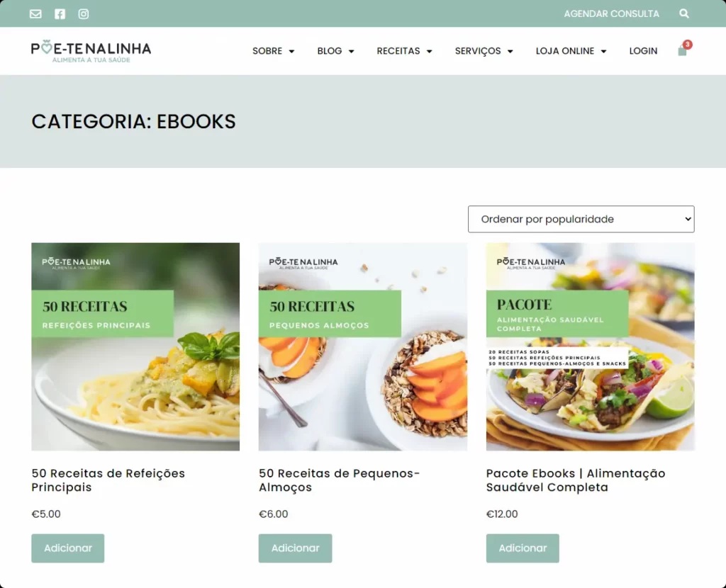Click the email envelope icon
This screenshot has height=588, width=726.
[35, 14]
